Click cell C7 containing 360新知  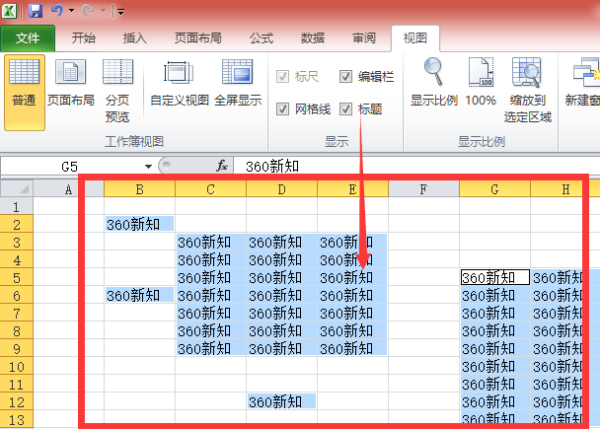point(210,313)
